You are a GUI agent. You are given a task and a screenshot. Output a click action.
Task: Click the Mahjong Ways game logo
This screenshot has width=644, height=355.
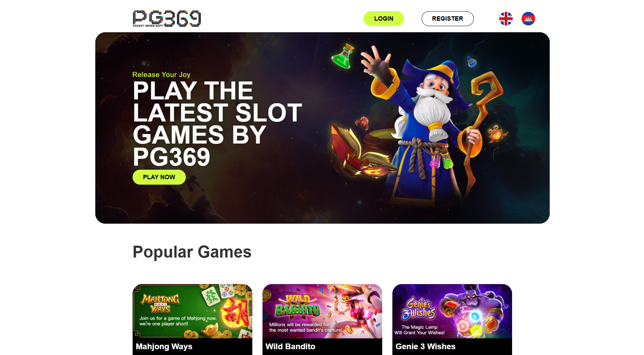click(160, 304)
